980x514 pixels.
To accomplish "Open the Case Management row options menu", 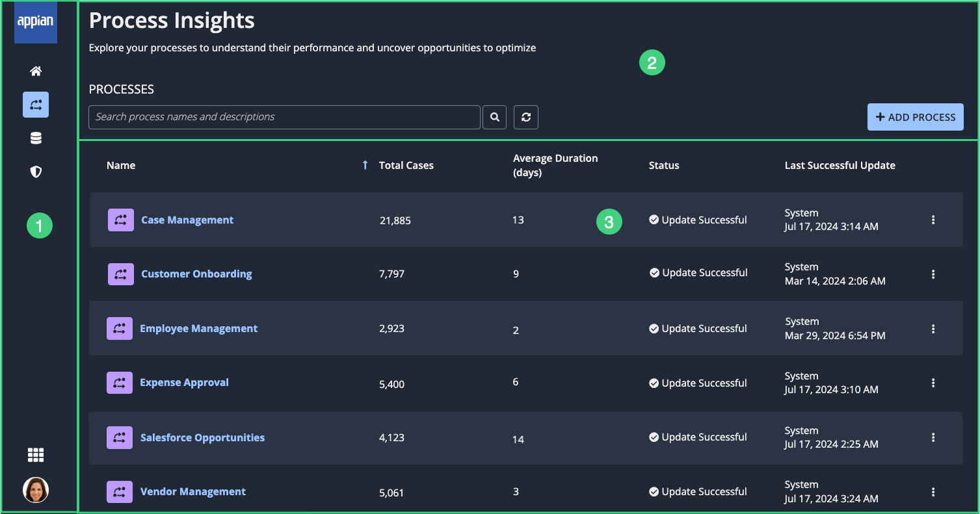I will click(x=933, y=220).
